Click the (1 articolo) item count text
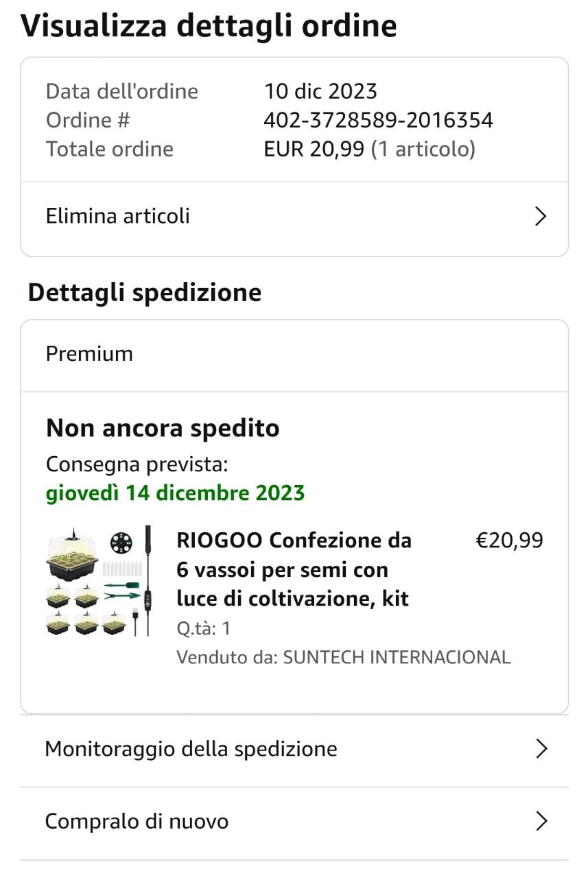 coord(423,149)
